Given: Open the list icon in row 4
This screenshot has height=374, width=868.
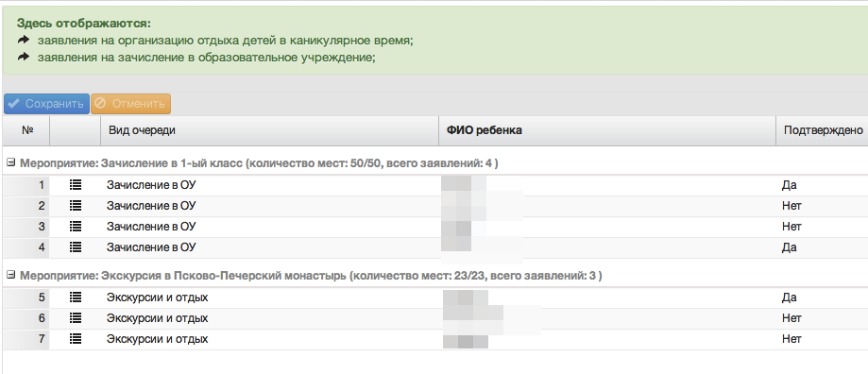Looking at the screenshot, I should [76, 247].
